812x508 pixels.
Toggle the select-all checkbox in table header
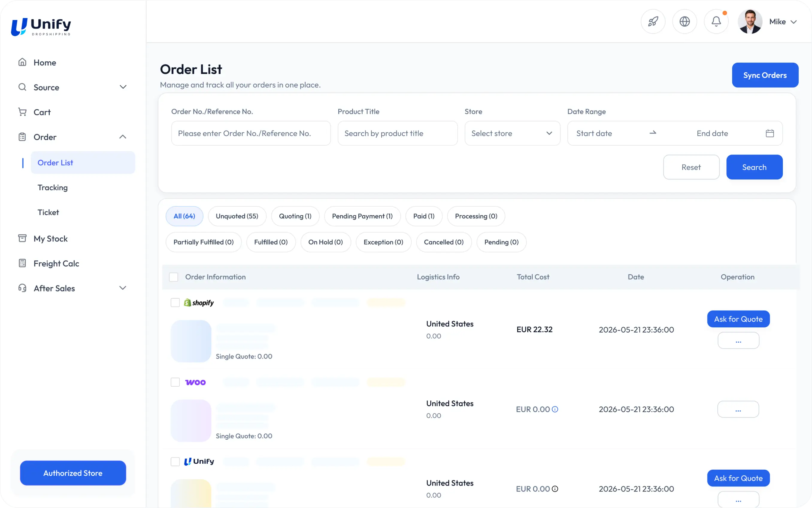tap(174, 277)
